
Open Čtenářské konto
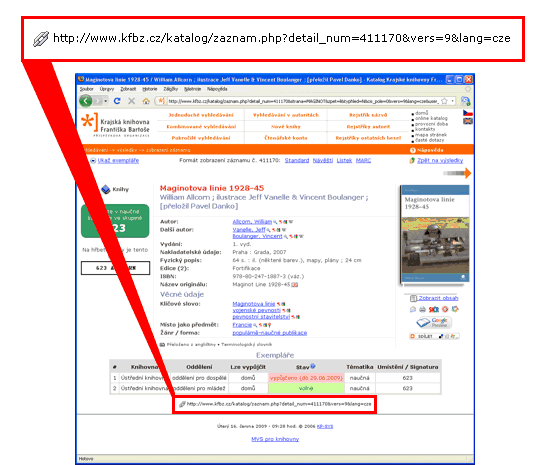(x=286, y=138)
